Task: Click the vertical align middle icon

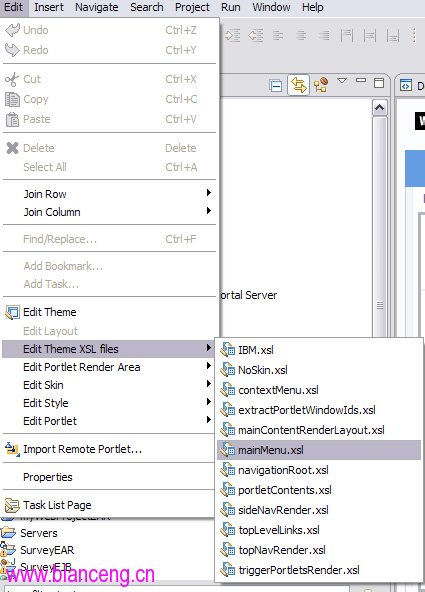Action: pyautogui.click(x=370, y=36)
